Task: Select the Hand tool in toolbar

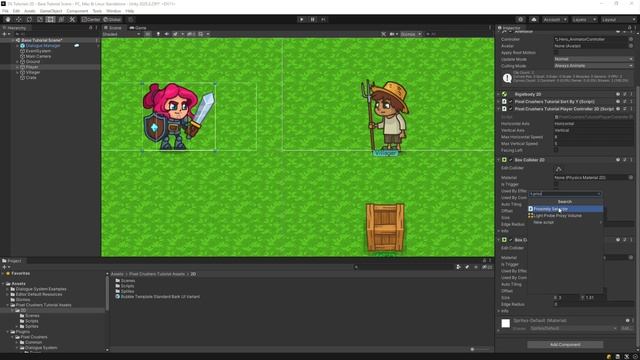Action: pyautogui.click(x=8, y=20)
